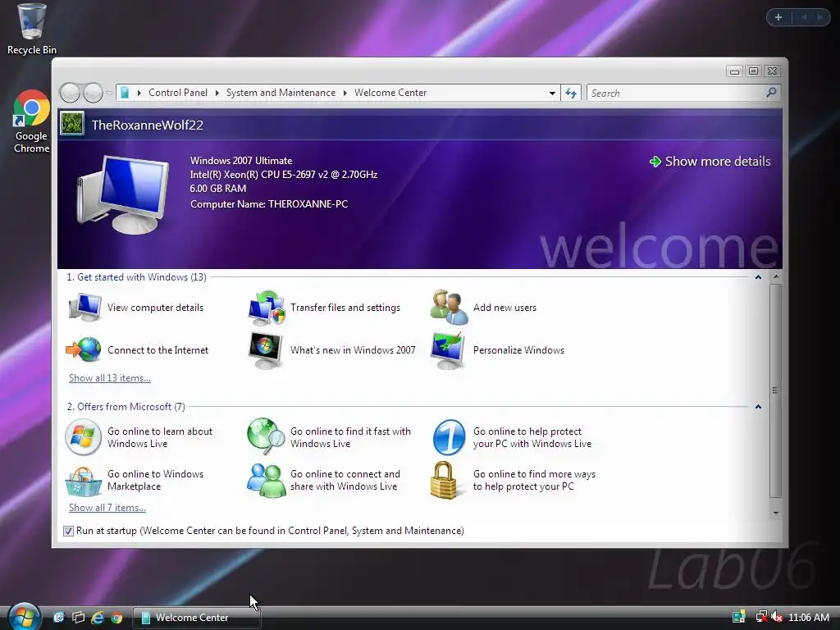
Task: Click the Go online to Windows Marketplace text
Action: [155, 480]
